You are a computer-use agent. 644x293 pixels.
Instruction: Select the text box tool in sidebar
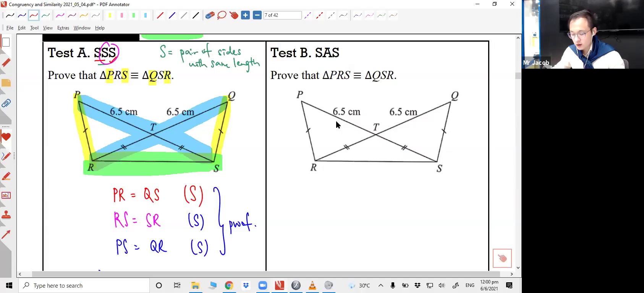coord(6,195)
